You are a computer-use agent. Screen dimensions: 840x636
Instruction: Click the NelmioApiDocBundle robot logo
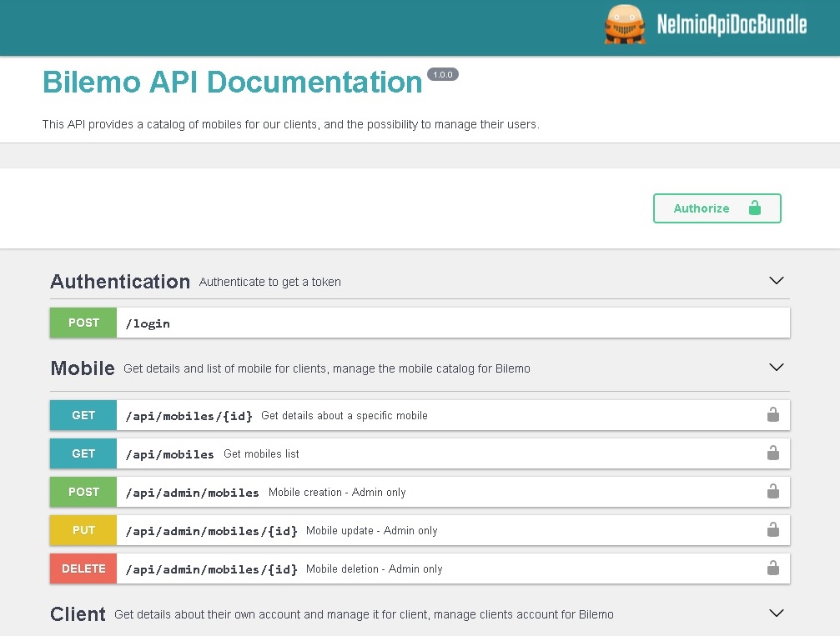point(624,25)
